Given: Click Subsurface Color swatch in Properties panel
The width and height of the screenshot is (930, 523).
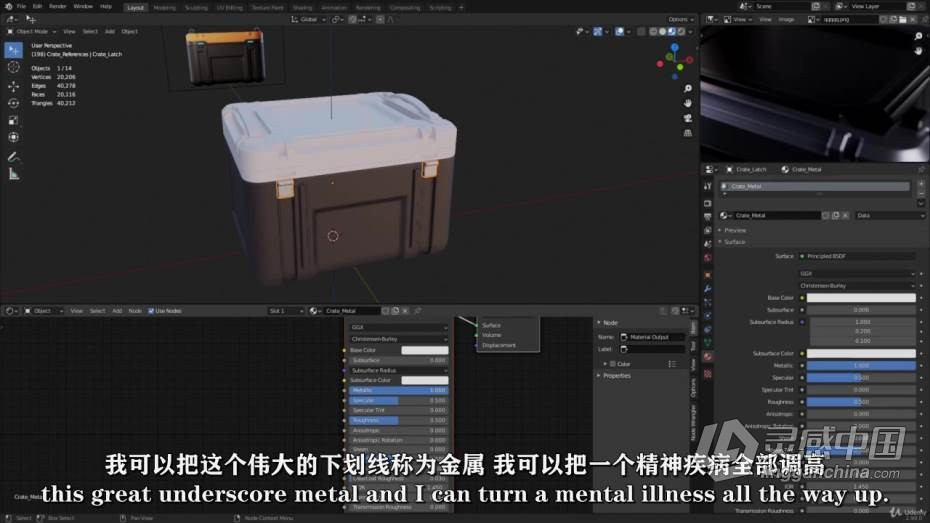Looking at the screenshot, I should [x=861, y=353].
